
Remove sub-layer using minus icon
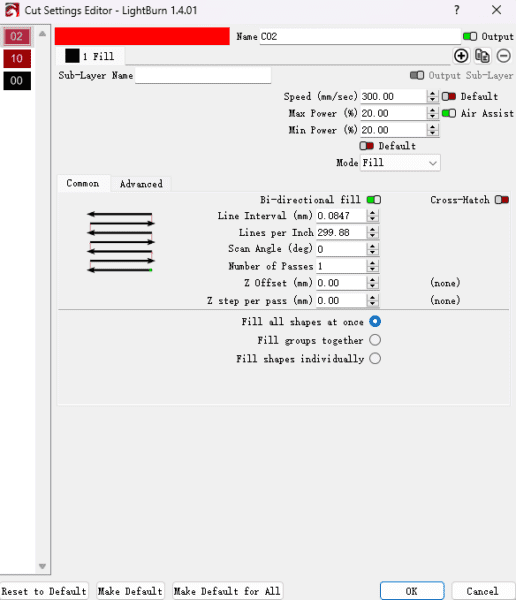click(x=503, y=56)
